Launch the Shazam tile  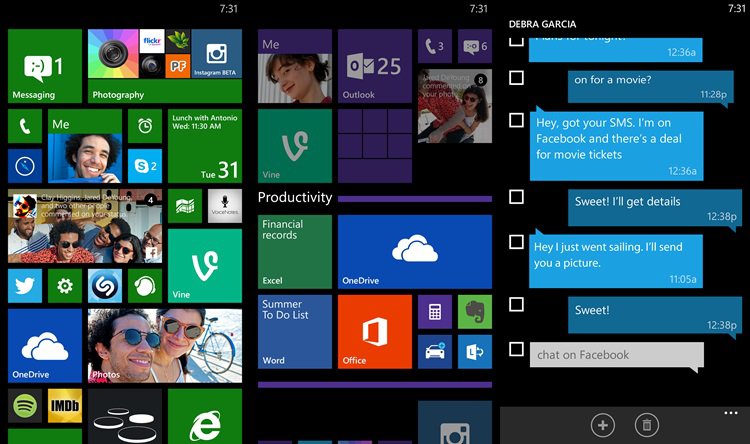click(x=105, y=286)
